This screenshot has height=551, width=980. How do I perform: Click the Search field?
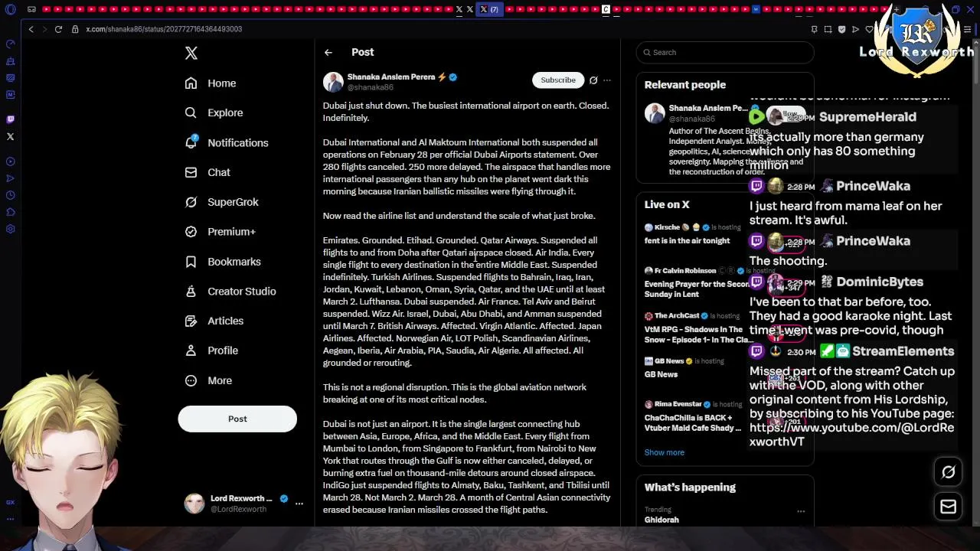tap(725, 52)
